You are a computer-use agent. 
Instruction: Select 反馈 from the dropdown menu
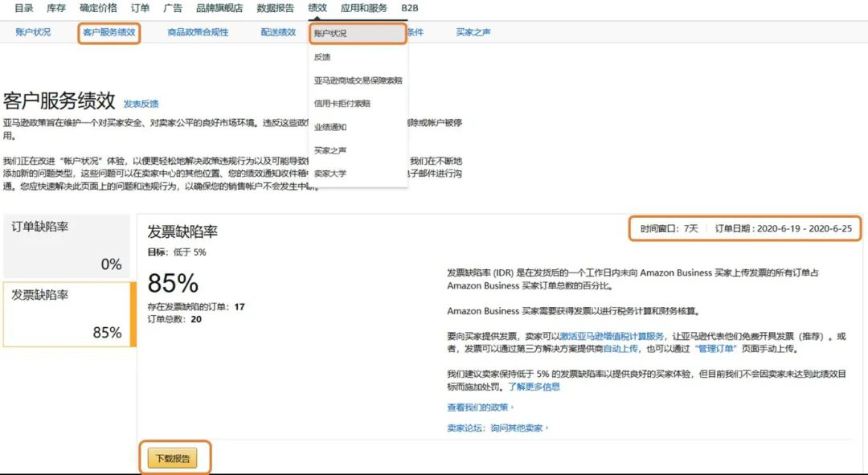pos(321,56)
